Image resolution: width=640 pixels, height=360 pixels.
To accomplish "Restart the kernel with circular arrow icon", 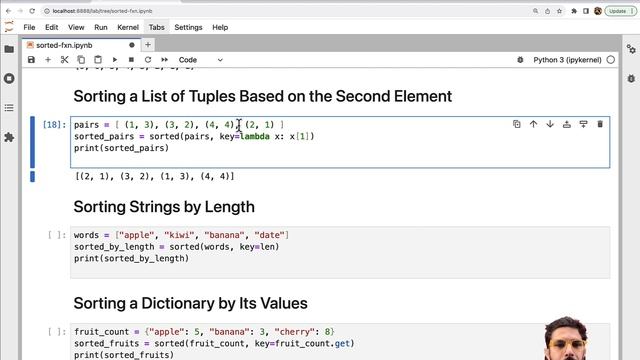I will tap(148, 60).
